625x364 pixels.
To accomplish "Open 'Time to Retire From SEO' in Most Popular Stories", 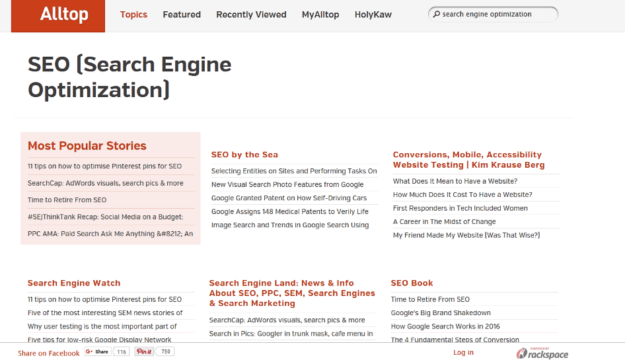I will [x=67, y=200].
